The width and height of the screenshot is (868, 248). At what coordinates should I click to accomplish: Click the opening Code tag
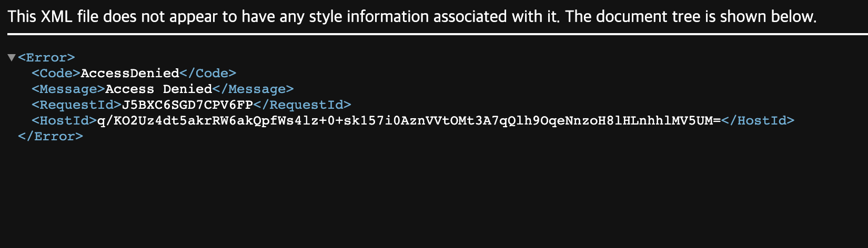56,73
